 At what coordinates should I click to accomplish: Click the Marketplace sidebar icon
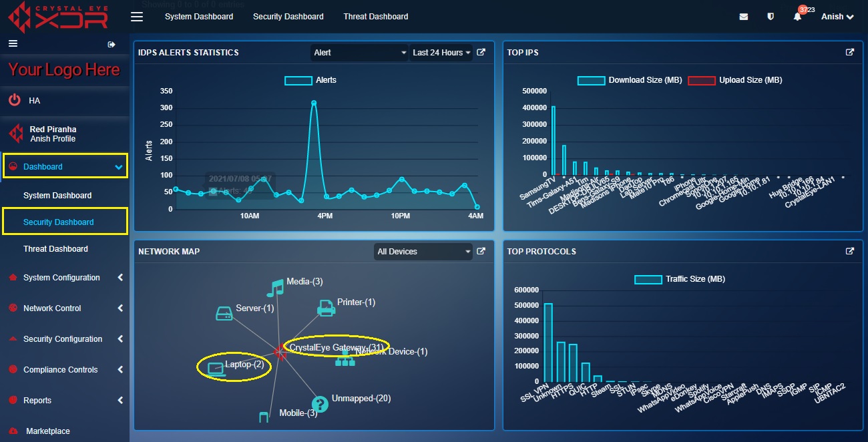pyautogui.click(x=13, y=431)
